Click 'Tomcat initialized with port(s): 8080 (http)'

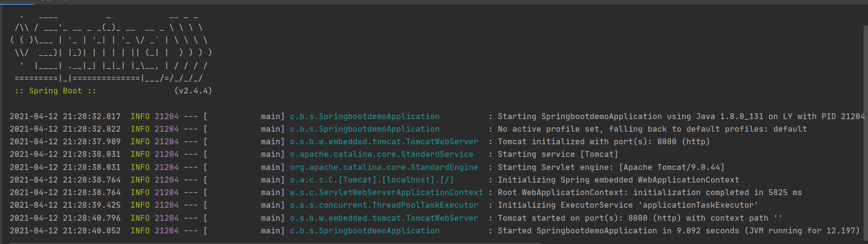(604, 142)
